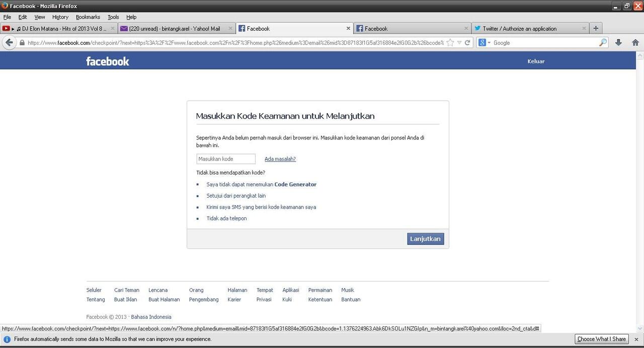Open the Bookmarks menu

pyautogui.click(x=88, y=17)
